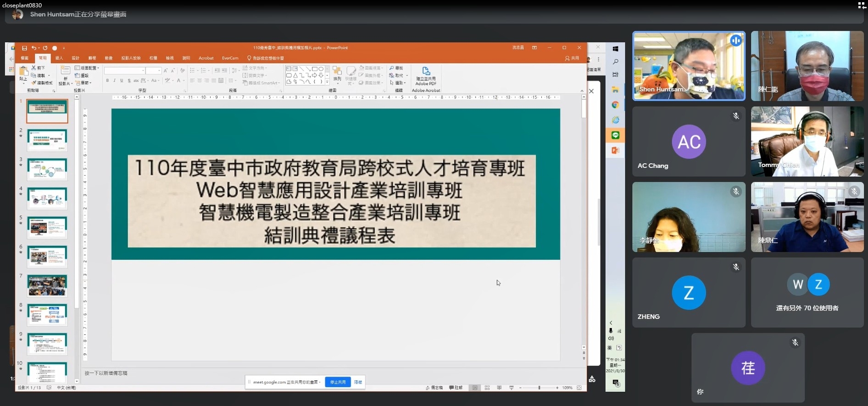Click the LINE app icon in taskbar
The width and height of the screenshot is (868, 406).
point(615,135)
